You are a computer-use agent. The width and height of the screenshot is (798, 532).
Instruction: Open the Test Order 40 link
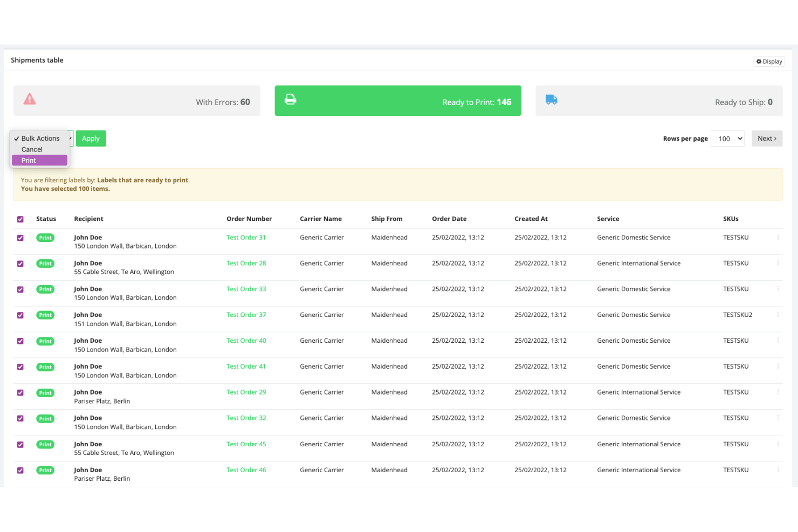[x=246, y=341]
